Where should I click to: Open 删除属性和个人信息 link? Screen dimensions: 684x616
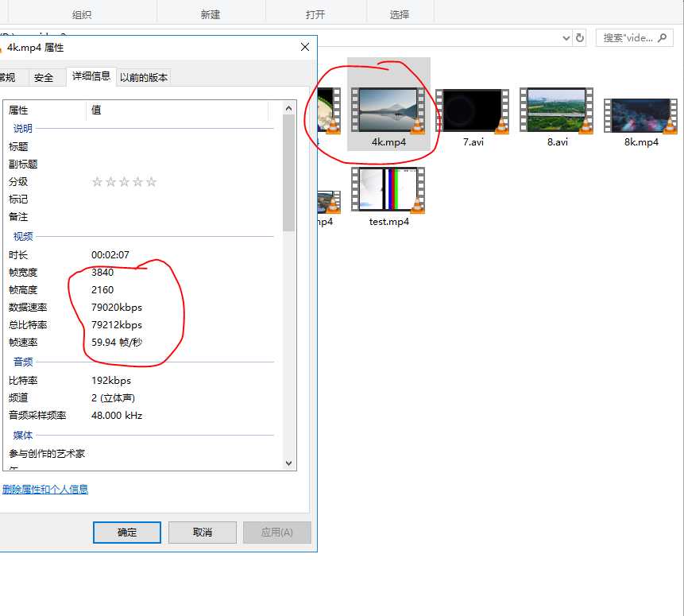pyautogui.click(x=45, y=490)
